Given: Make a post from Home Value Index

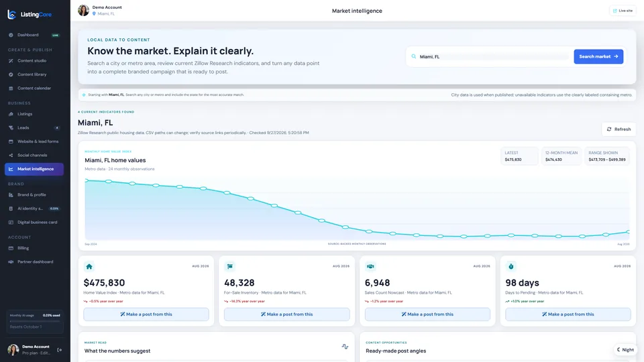Looking at the screenshot, I should coord(146,314).
